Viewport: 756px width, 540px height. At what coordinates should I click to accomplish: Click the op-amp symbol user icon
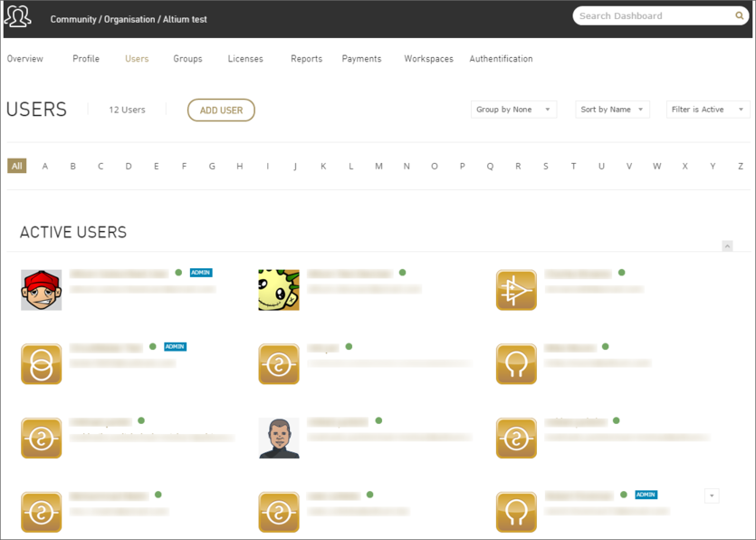(516, 290)
